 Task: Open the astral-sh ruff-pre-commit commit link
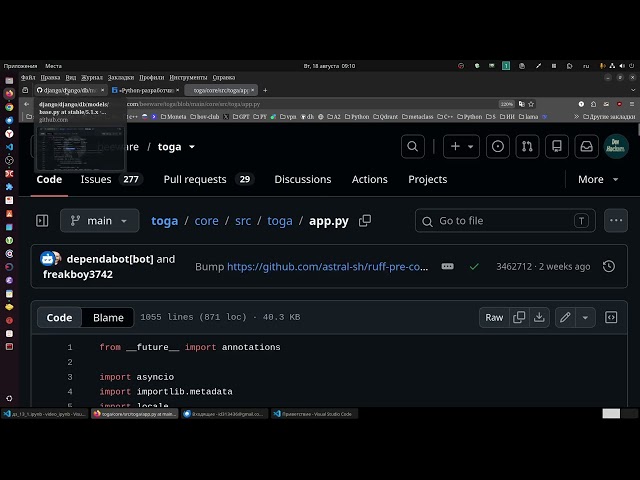pos(327,267)
